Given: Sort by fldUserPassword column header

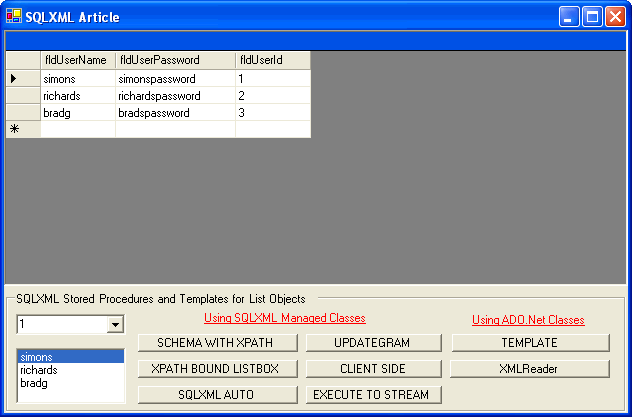Looking at the screenshot, I should click(x=175, y=60).
